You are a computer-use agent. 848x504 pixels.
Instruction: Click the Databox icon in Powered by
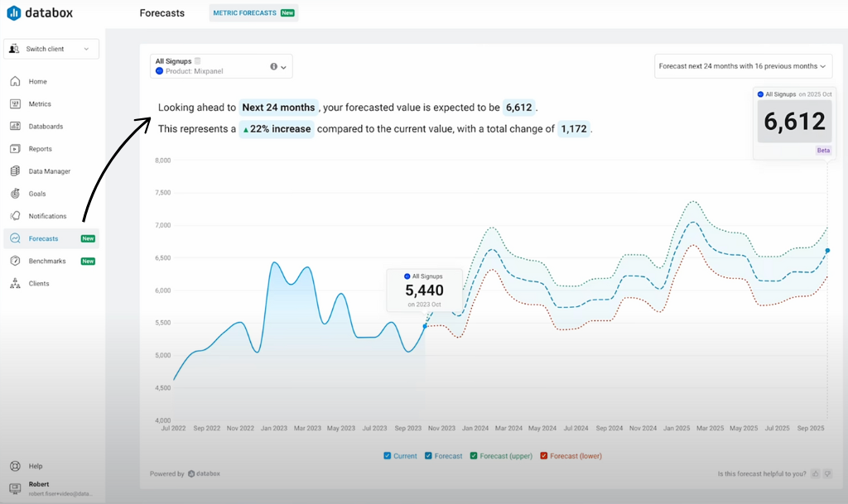(x=191, y=473)
